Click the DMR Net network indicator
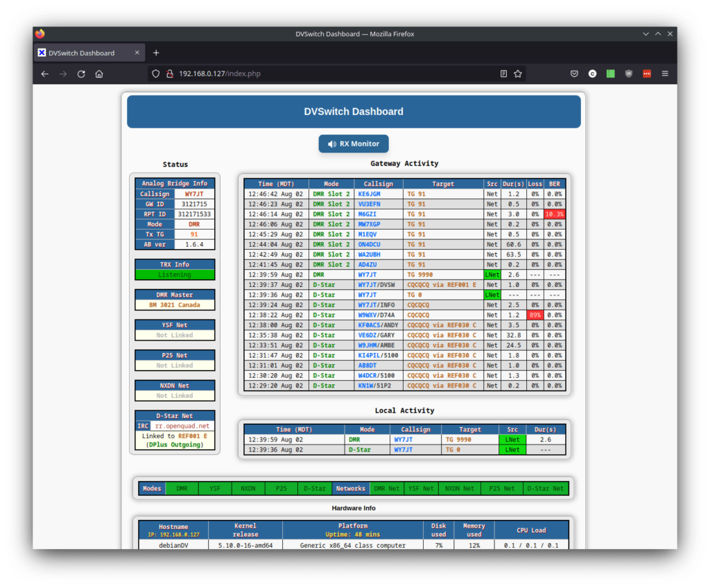Viewport: 710px width, 588px height. point(387,488)
